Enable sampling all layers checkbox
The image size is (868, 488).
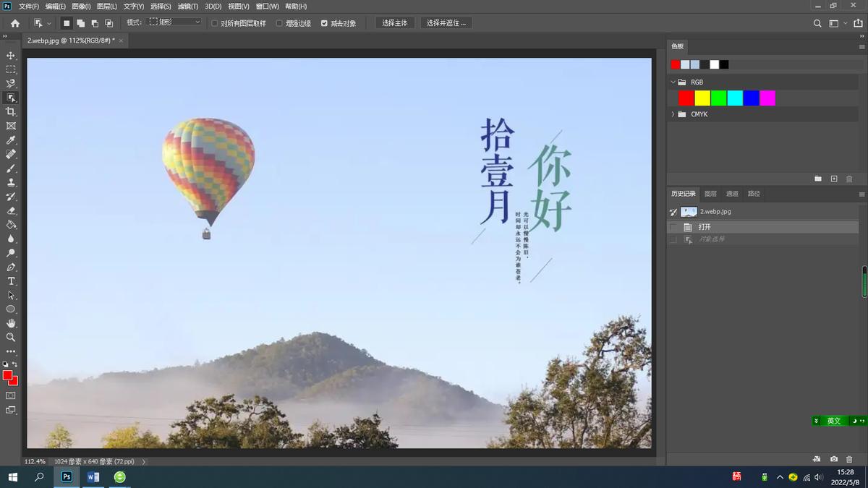pyautogui.click(x=215, y=22)
